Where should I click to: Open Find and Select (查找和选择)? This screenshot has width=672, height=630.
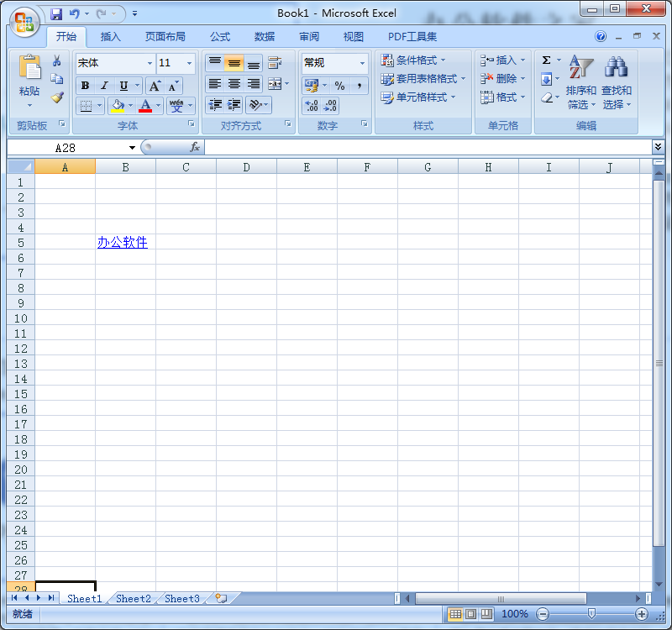coord(617,81)
